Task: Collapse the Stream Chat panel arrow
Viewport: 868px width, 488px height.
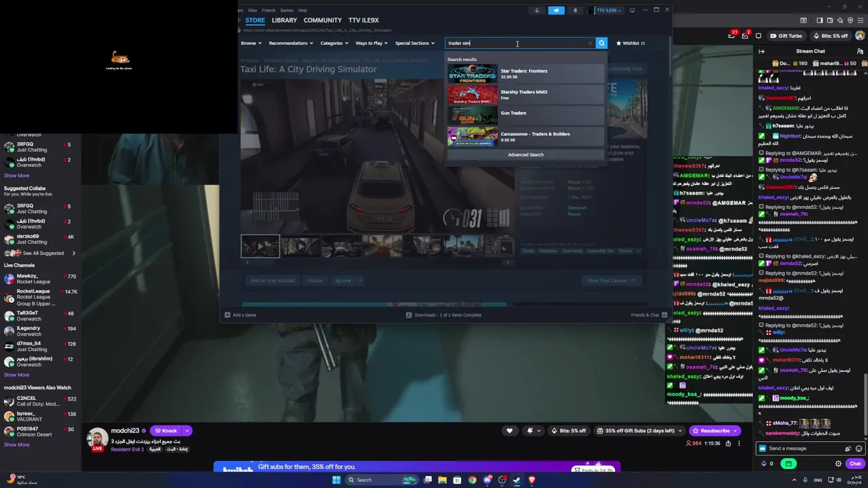Action: [762, 52]
